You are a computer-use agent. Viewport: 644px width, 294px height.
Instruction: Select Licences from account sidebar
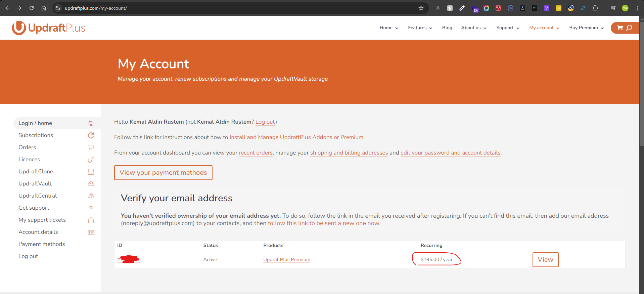point(29,159)
